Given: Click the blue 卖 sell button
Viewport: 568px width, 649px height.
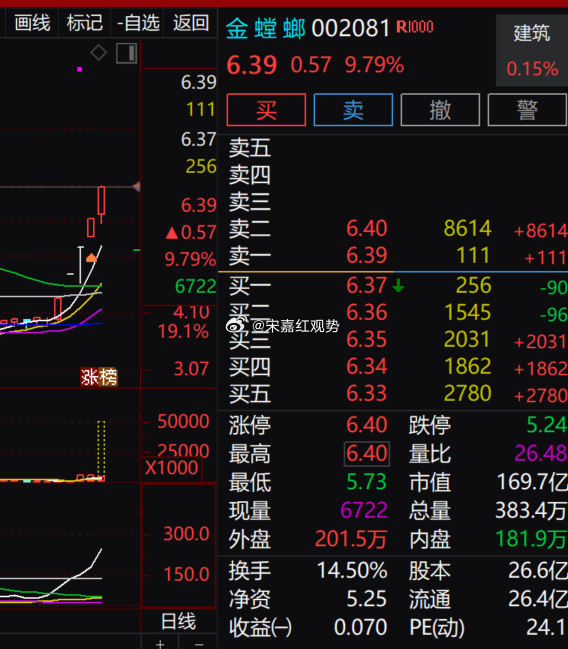Looking at the screenshot, I should click(x=353, y=110).
